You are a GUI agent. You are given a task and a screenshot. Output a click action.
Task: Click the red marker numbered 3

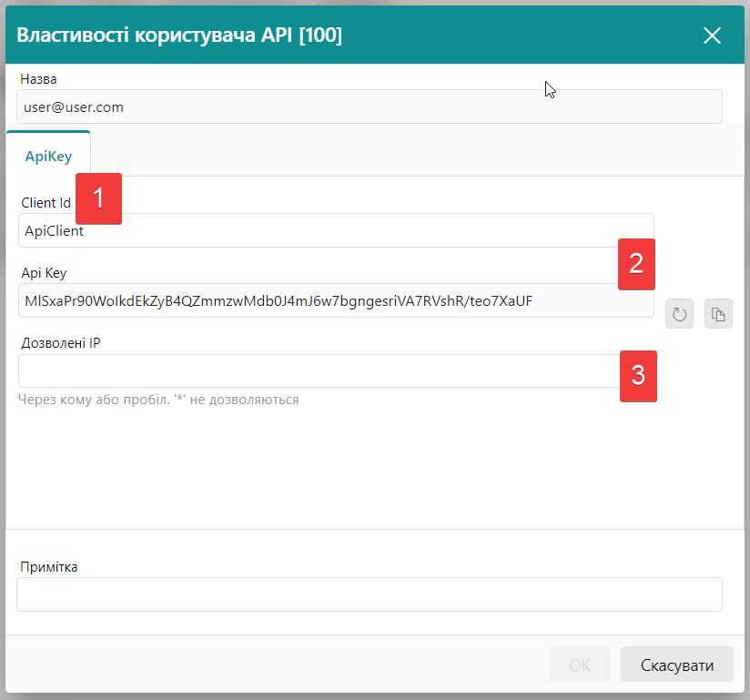pos(638,375)
